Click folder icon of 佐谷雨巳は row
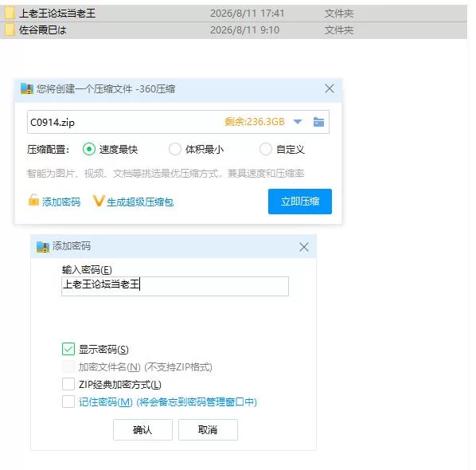This screenshot has height=470, width=476. (10, 29)
